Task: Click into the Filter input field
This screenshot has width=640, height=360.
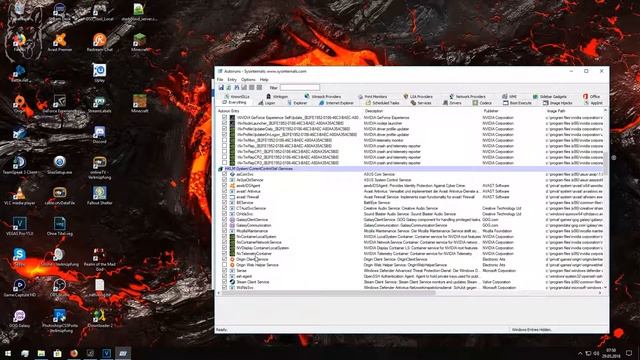Action: click(x=300, y=87)
